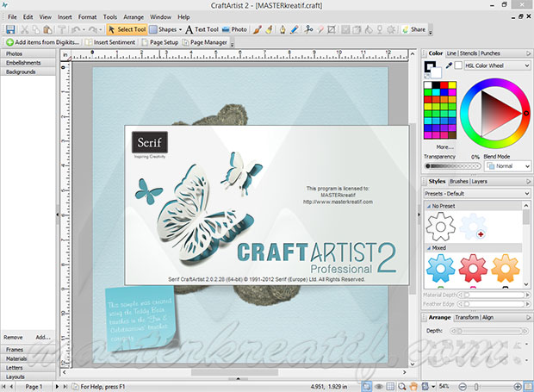Click Insert Sentiment button

click(x=110, y=42)
